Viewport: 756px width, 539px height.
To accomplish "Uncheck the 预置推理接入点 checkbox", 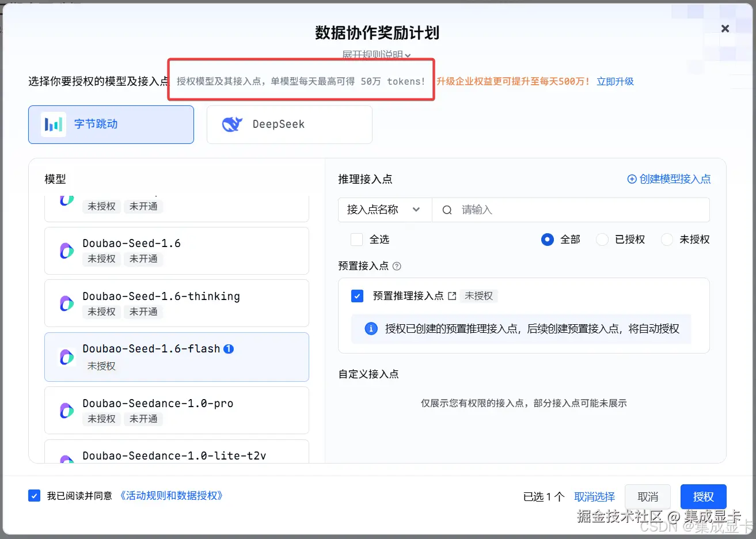I will click(357, 296).
